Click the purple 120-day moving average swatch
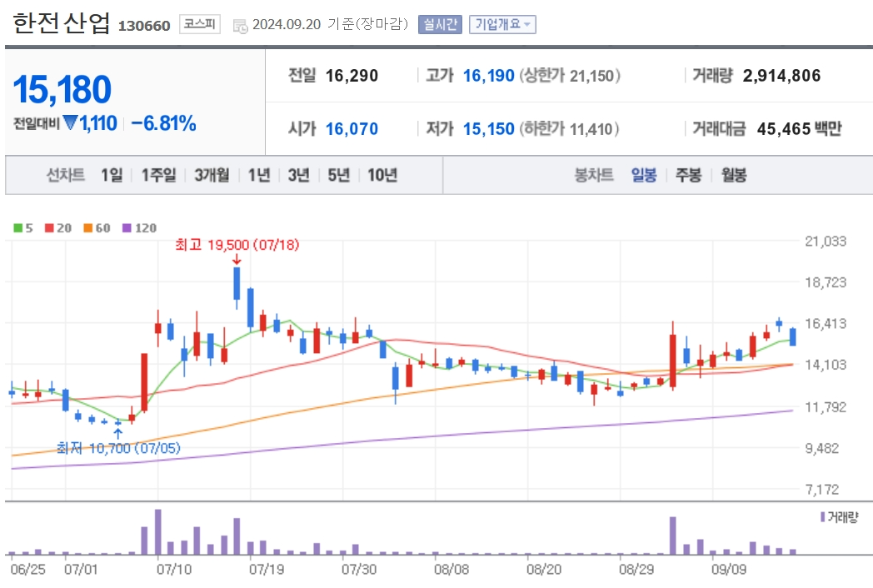 click(127, 227)
